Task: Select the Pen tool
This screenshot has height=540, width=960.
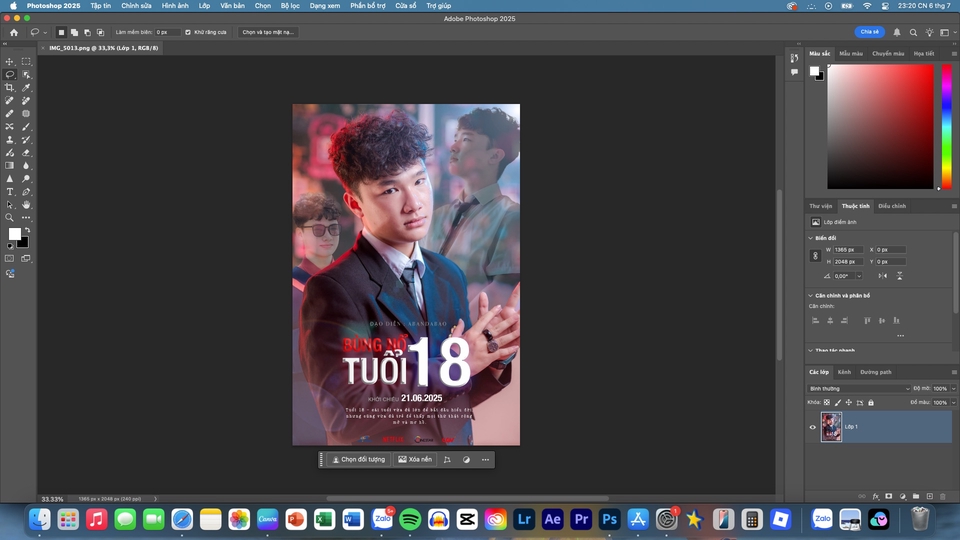Action: [26, 192]
